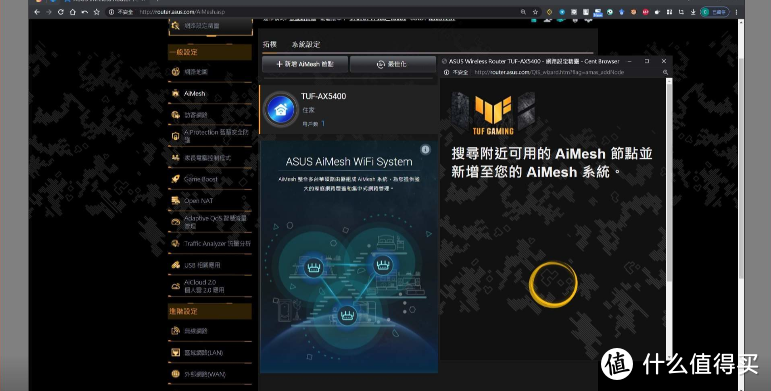The height and width of the screenshot is (391, 771).
Task: Open the browser three-dot menu
Action: (736, 12)
